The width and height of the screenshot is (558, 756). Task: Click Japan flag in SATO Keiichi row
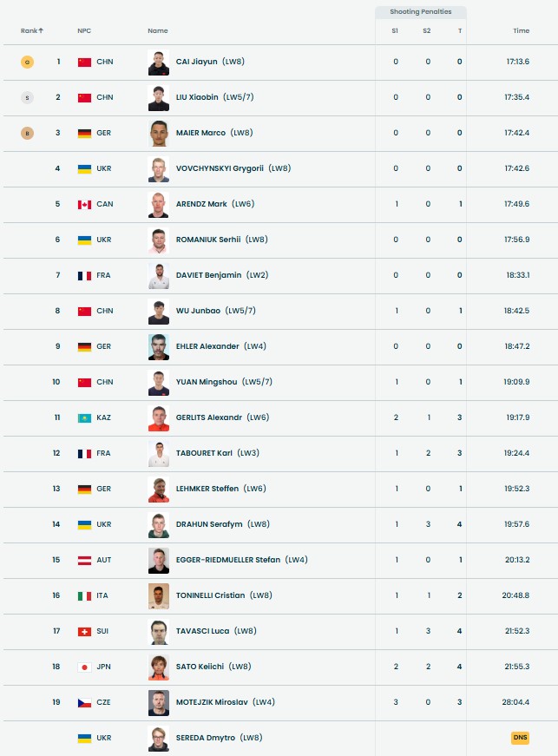[84, 667]
